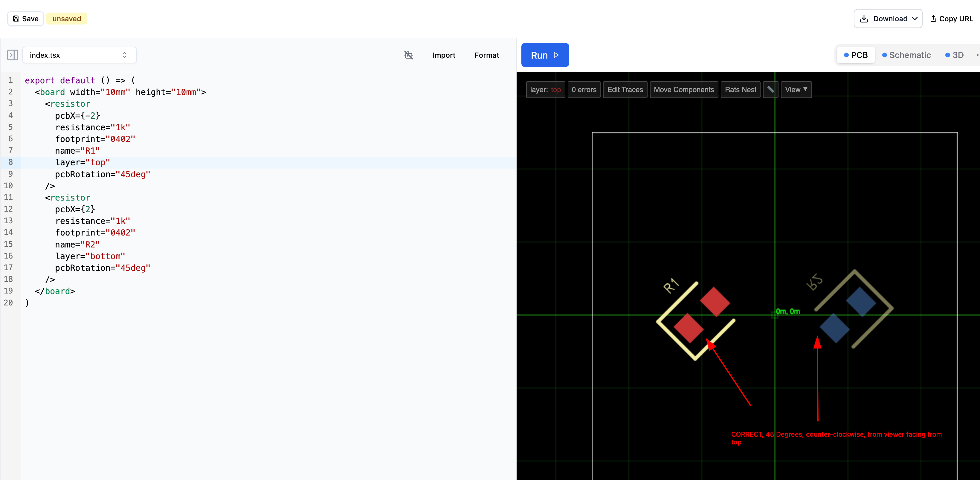The image size is (980, 480).
Task: Click the Copy URL share icon
Action: pyautogui.click(x=933, y=19)
